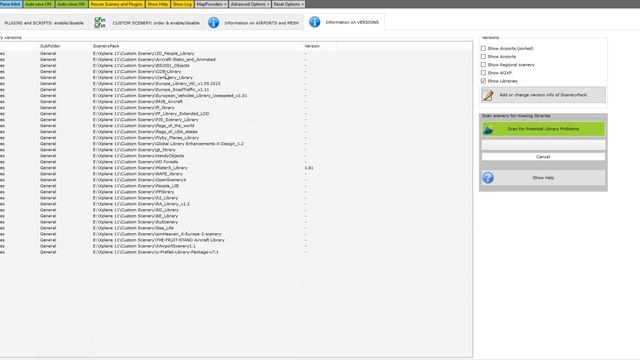
Task: Select the Sea_Life row
Action: click(236, 228)
